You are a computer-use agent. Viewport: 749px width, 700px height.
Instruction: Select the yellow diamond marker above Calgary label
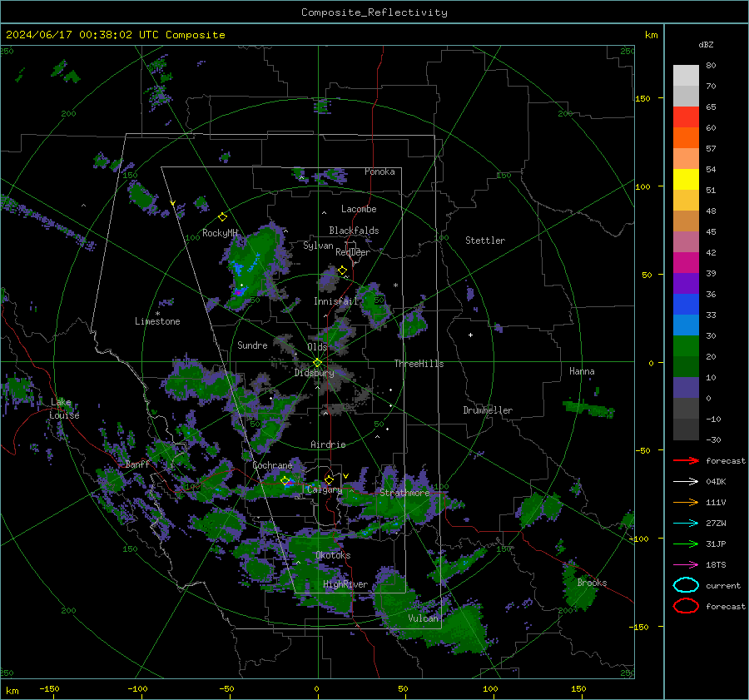(x=329, y=479)
